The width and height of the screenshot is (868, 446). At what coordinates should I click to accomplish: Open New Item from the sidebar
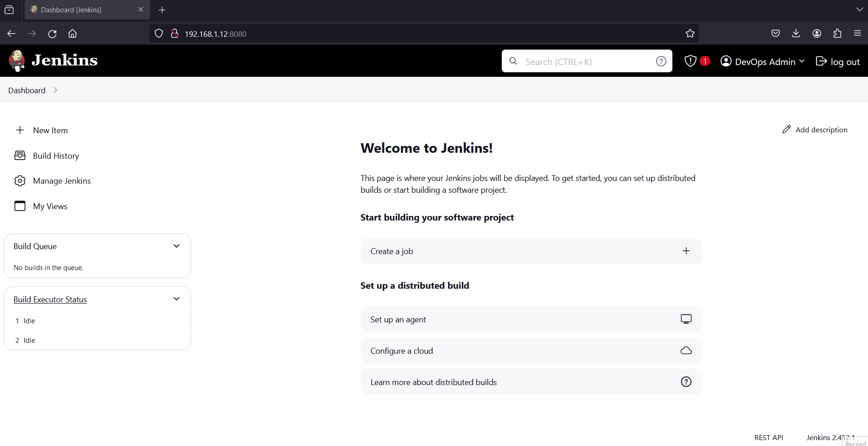pyautogui.click(x=50, y=130)
